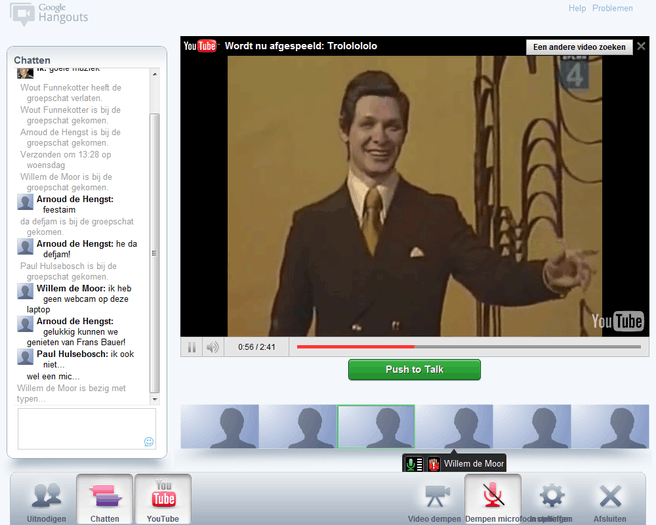Click chat scrollbar up arrow
656x525 pixels.
[155, 74]
